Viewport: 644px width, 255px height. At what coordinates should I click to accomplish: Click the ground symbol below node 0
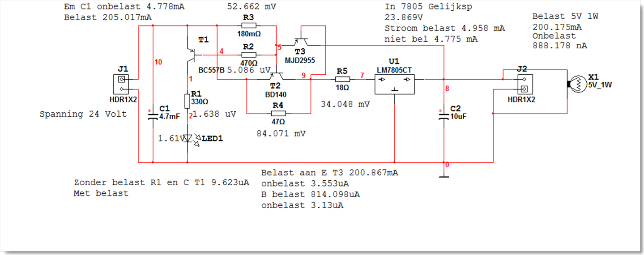(x=444, y=174)
